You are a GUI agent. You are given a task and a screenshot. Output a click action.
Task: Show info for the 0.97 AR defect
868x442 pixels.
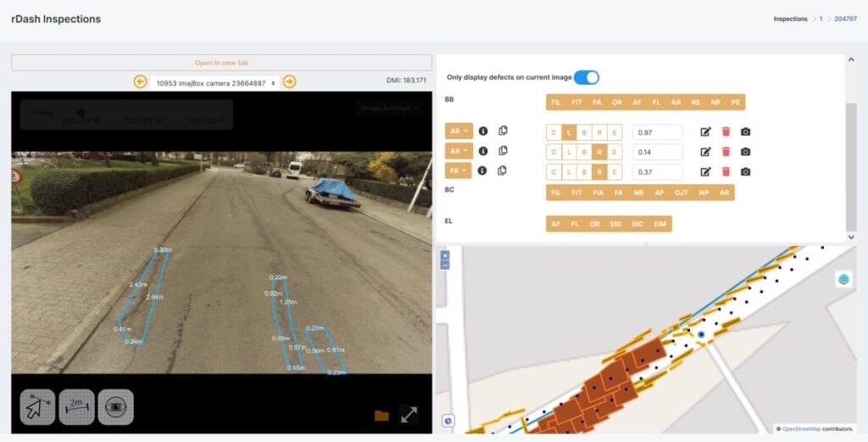(482, 131)
